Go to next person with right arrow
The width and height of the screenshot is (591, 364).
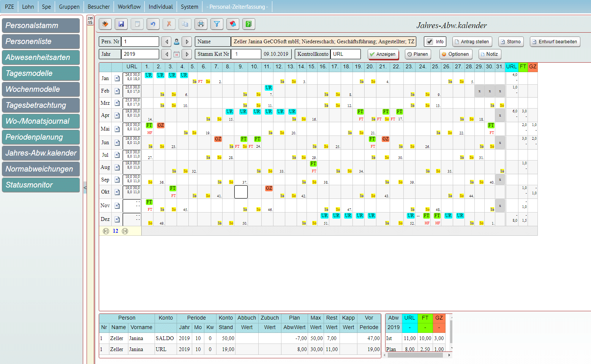click(186, 42)
